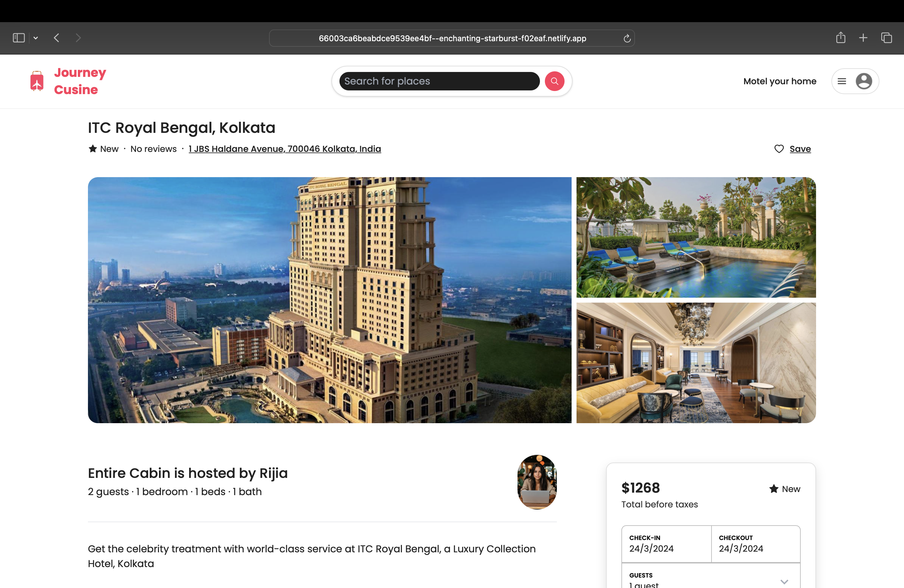The width and height of the screenshot is (904, 588).
Task: Click the heart save icon
Action: coord(779,149)
